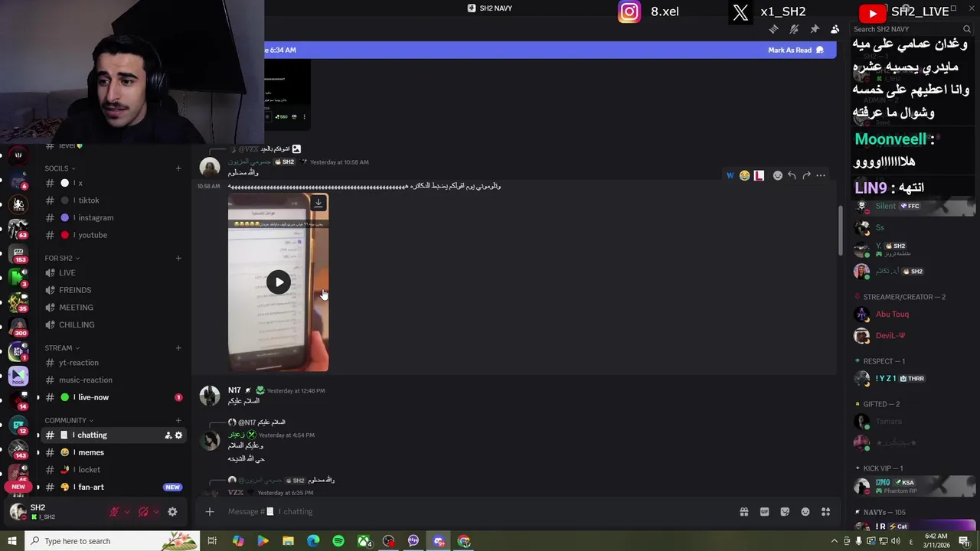Open the youtube channel
This screenshot has width=980, height=551.
(x=113, y=235)
